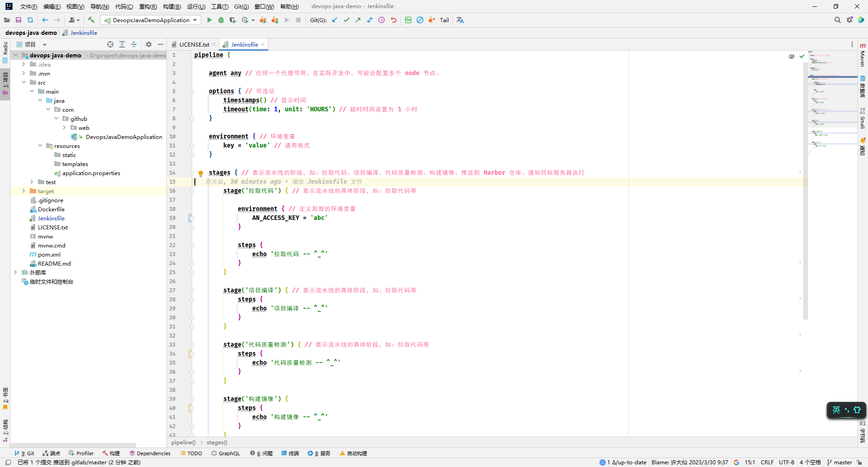Toggle the editor reader mode eye icon

792,57
